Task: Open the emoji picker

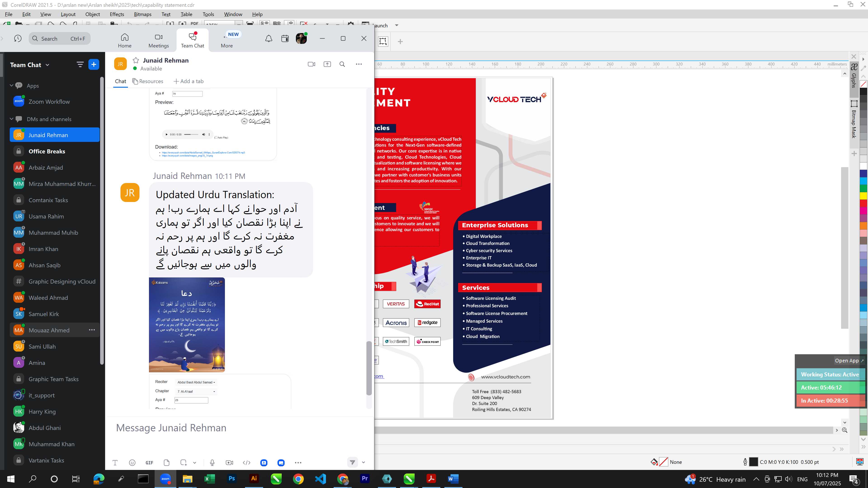Action: 132,462
